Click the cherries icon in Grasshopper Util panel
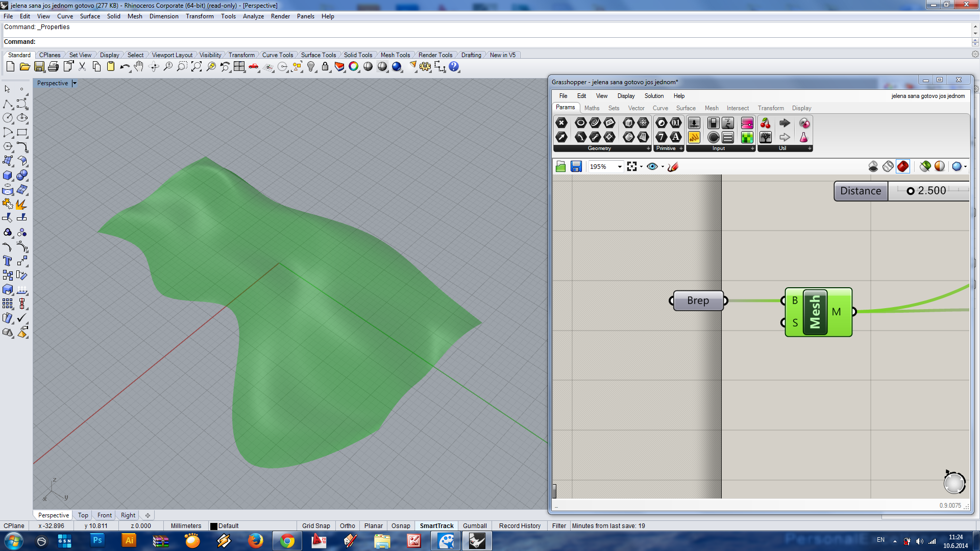The width and height of the screenshot is (980, 551). [x=766, y=123]
